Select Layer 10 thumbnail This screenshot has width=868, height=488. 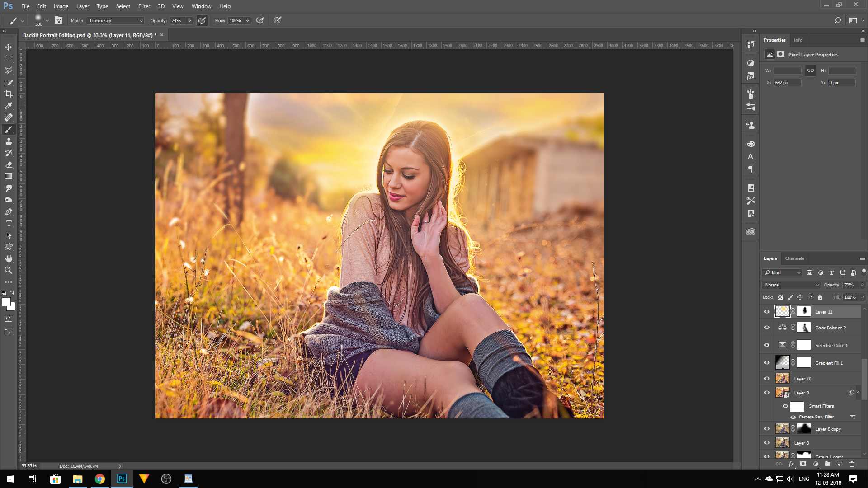pos(782,379)
